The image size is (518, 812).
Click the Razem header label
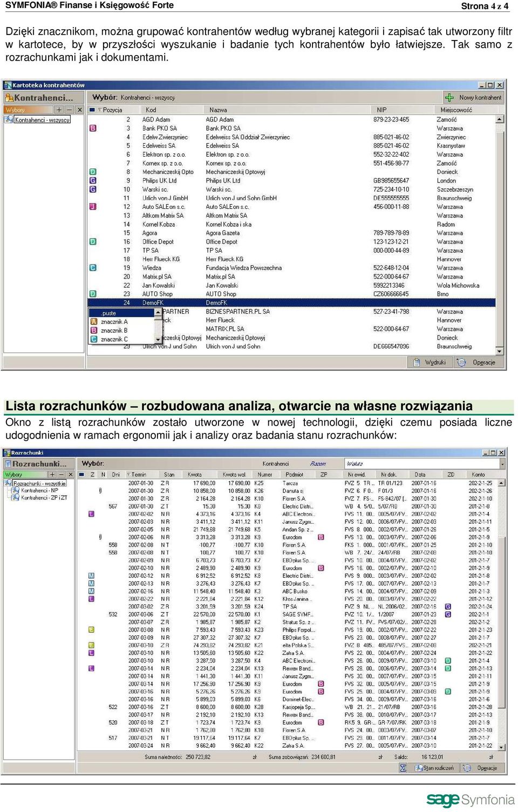(318, 464)
